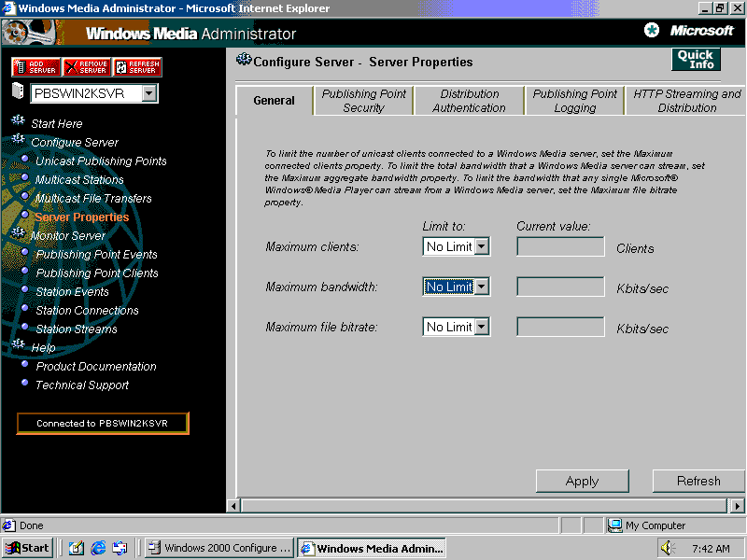Open the Configure Server section link
Image resolution: width=747 pixels, height=560 pixels.
pyautogui.click(x=75, y=143)
